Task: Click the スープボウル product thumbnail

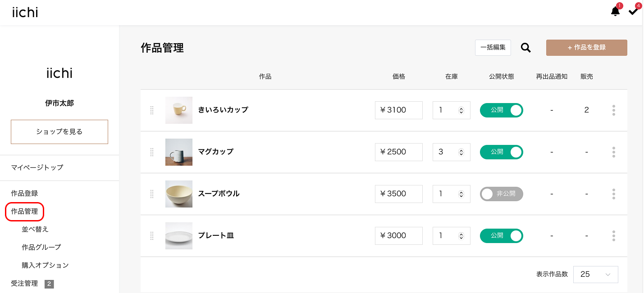Action: click(x=179, y=194)
